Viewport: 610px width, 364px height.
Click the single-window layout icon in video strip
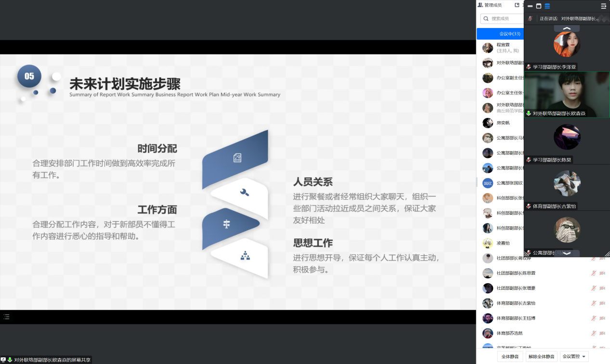coord(539,6)
